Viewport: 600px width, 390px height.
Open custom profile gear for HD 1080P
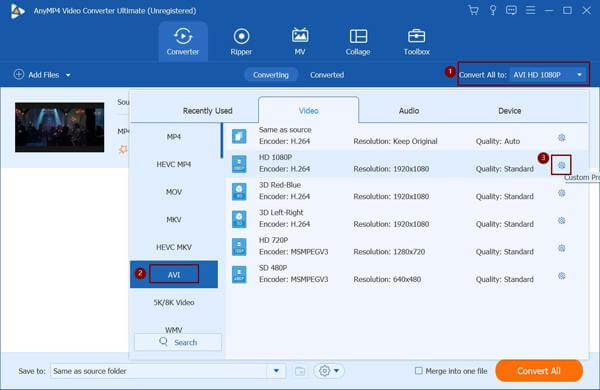pyautogui.click(x=561, y=165)
